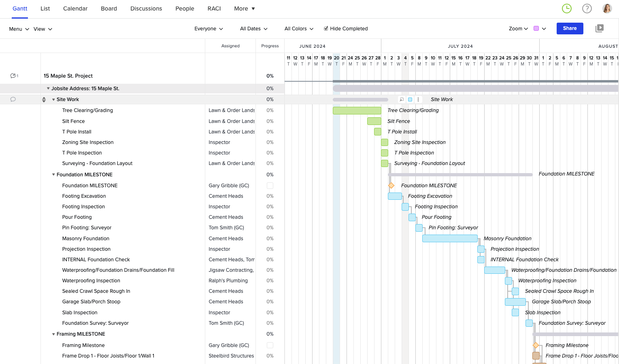Open the Everyone filter dropdown
Viewport: 619px width, 364px height.
pyautogui.click(x=208, y=29)
